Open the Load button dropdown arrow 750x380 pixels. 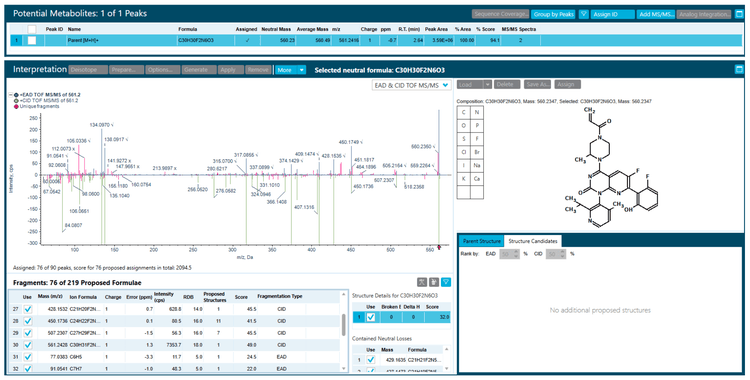[x=487, y=84]
